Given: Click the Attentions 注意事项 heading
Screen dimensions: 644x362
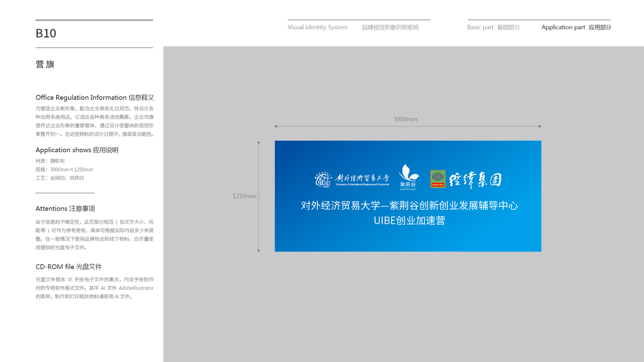Looking at the screenshot, I should 65,208.
